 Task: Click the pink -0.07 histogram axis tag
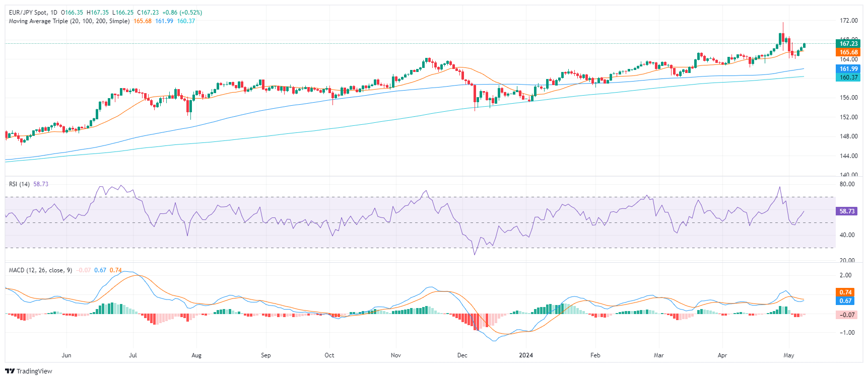coord(846,315)
